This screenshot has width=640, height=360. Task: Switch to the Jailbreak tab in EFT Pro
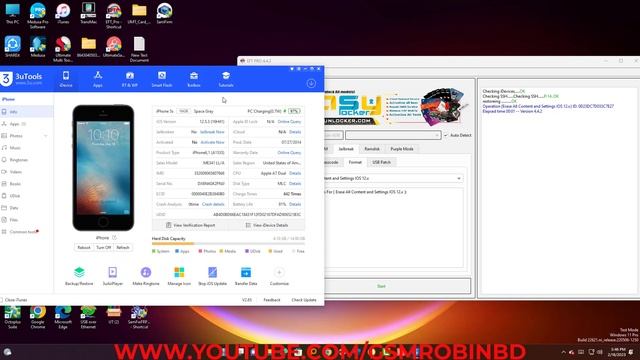point(346,149)
